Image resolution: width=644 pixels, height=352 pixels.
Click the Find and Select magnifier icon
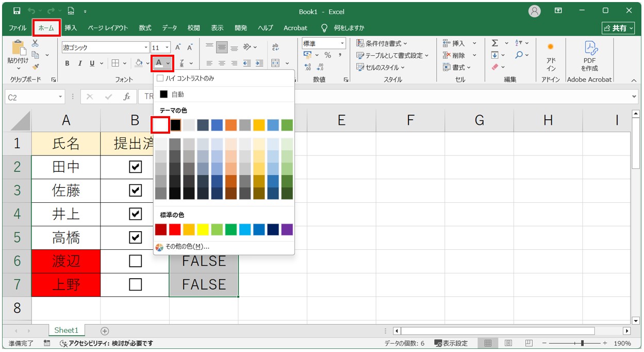pos(519,55)
